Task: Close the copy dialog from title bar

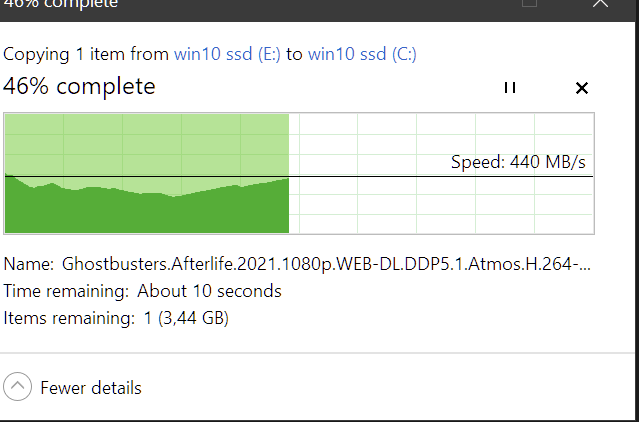Action: pyautogui.click(x=600, y=3)
